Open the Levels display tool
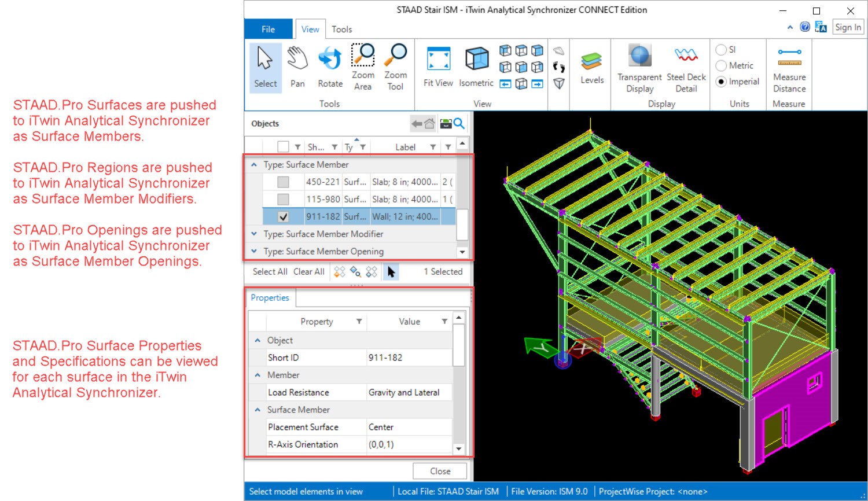This screenshot has height=501, width=868. 592,68
